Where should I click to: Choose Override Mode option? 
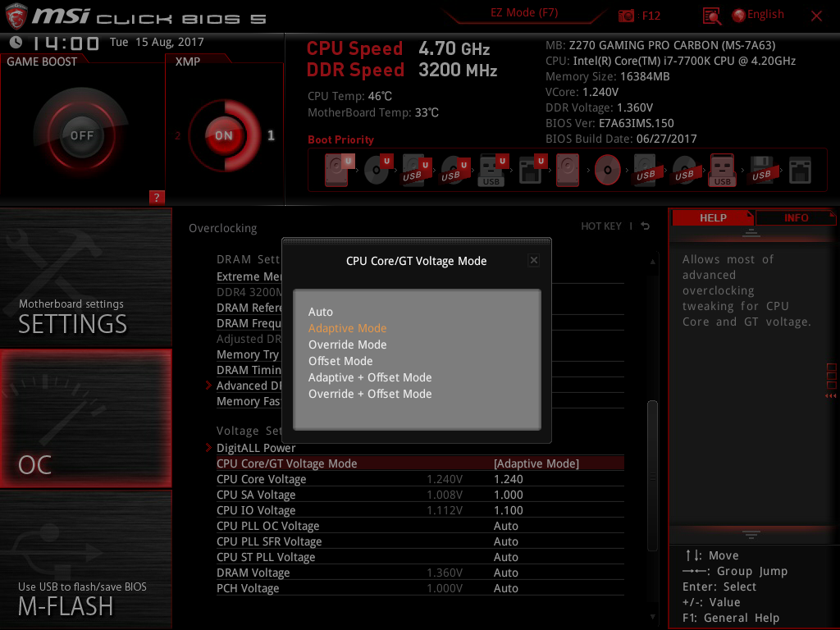point(347,345)
